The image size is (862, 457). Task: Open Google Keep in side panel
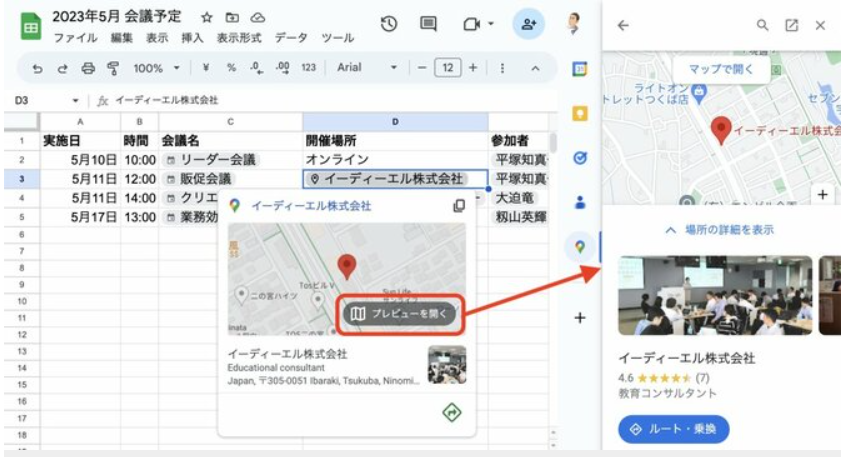click(579, 113)
